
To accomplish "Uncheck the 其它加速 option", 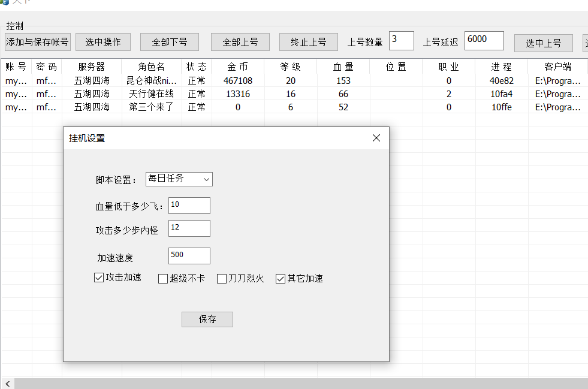I will [280, 278].
